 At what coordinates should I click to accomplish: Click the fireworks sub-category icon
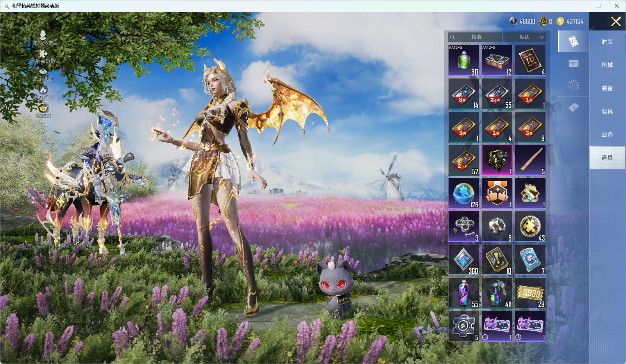point(574,86)
